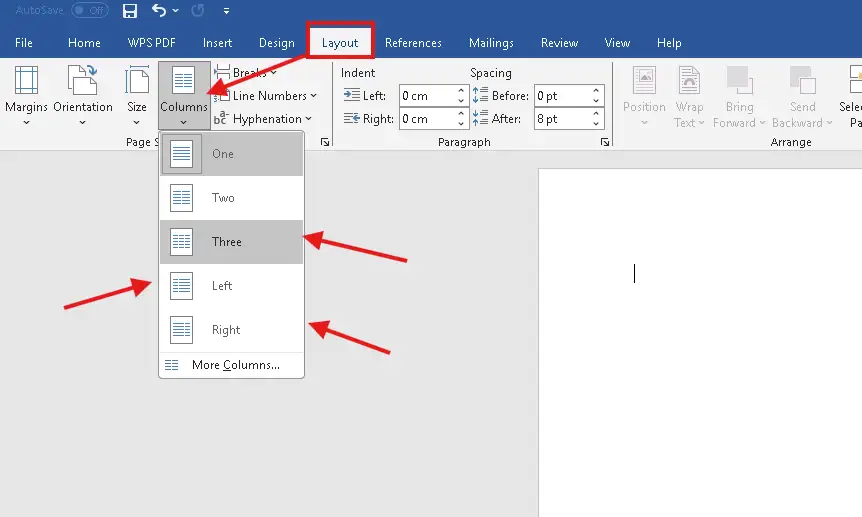Switch to the Mailings tab
This screenshot has width=862, height=517.
pyautogui.click(x=491, y=43)
